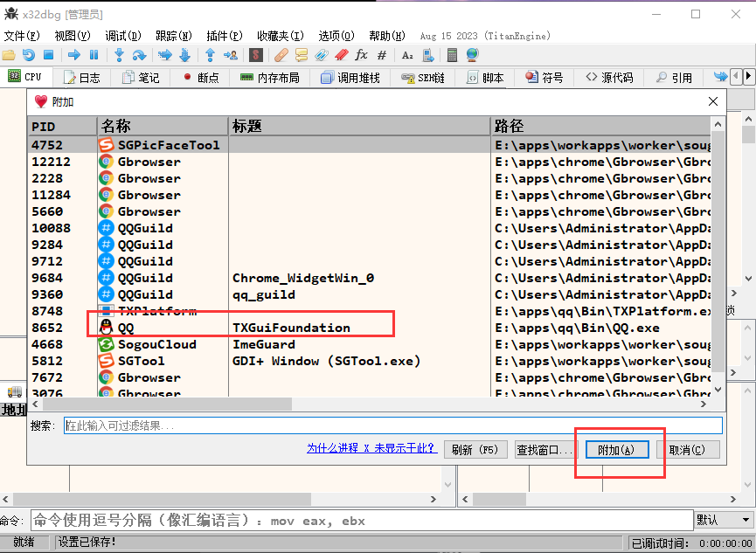Switch to the 内存布局 tab
Image resolution: width=756 pixels, height=553 pixels.
(269, 78)
